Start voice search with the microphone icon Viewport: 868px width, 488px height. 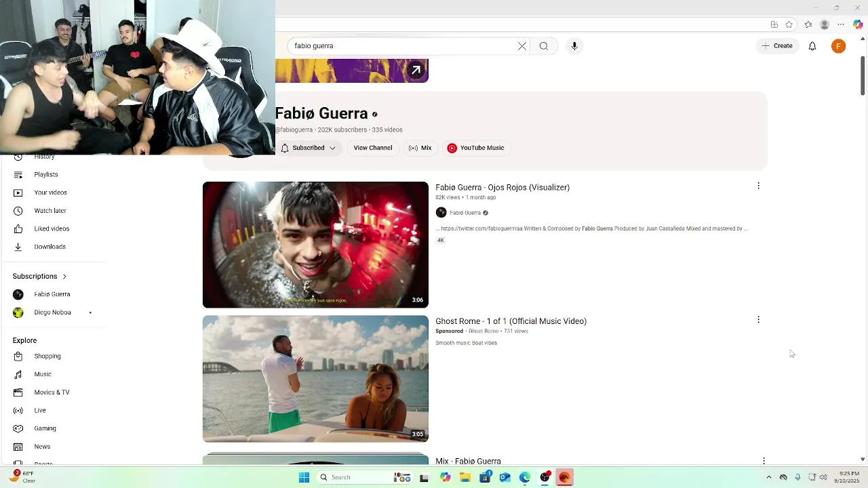574,46
